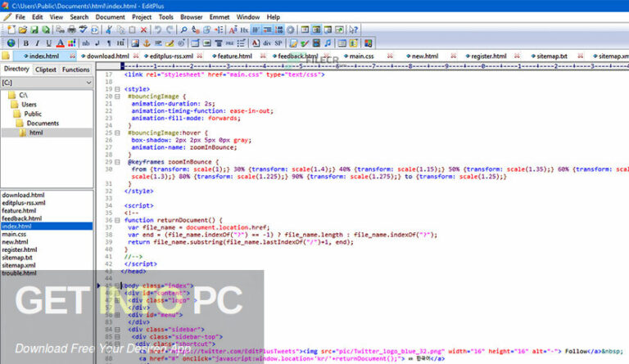Open the Browser menu
The width and height of the screenshot is (629, 364).
pos(192,17)
